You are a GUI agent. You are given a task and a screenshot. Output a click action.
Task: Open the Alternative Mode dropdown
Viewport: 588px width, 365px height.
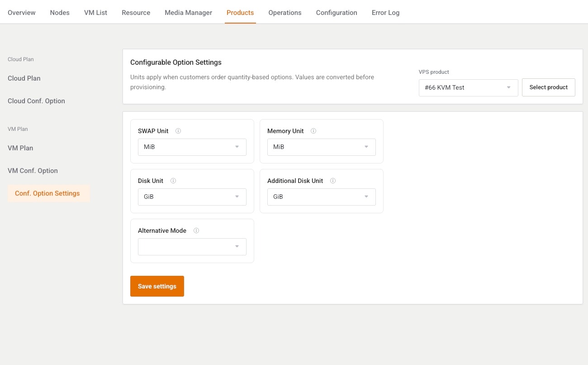pos(192,247)
